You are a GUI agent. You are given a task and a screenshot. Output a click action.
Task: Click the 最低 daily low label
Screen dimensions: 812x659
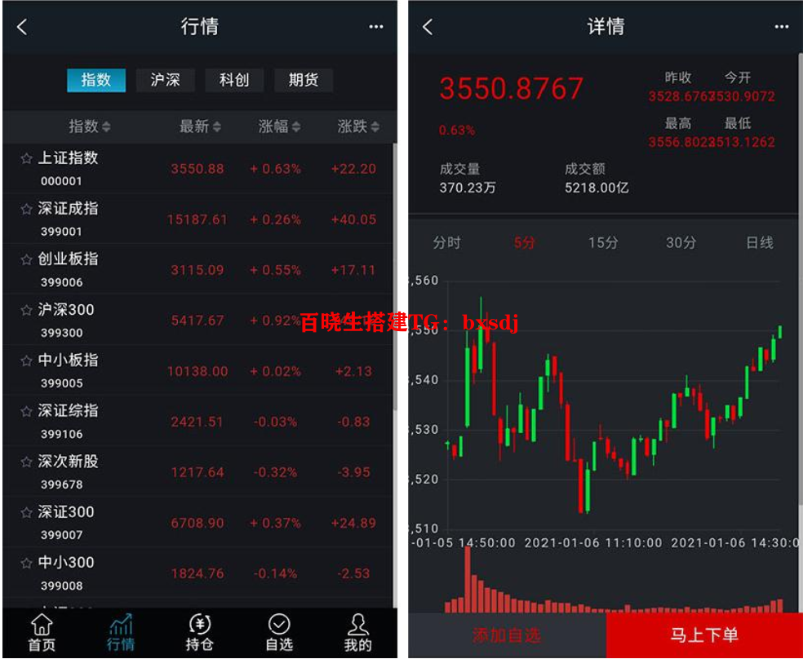738,123
